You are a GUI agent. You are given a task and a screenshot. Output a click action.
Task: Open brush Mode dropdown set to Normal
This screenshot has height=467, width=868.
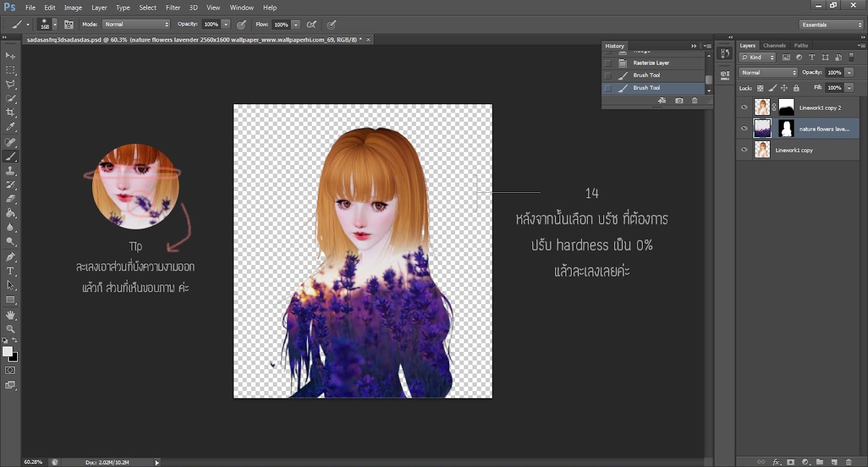[136, 25]
